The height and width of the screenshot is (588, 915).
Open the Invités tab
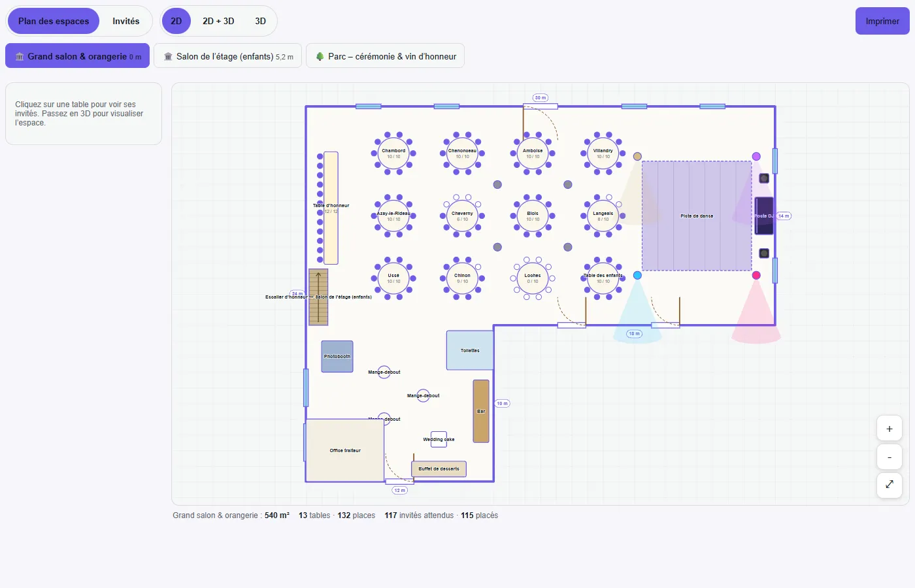125,21
